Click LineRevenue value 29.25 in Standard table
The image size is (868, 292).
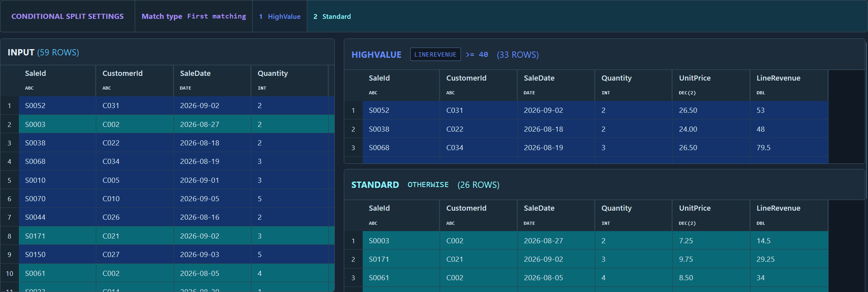pos(789,259)
